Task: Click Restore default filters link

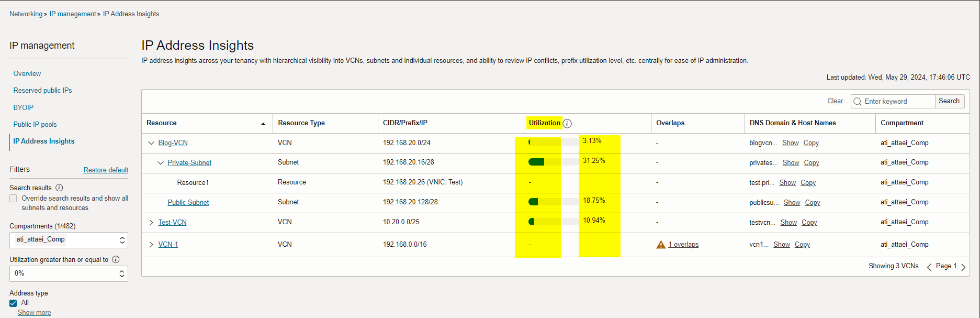Action: pos(106,170)
